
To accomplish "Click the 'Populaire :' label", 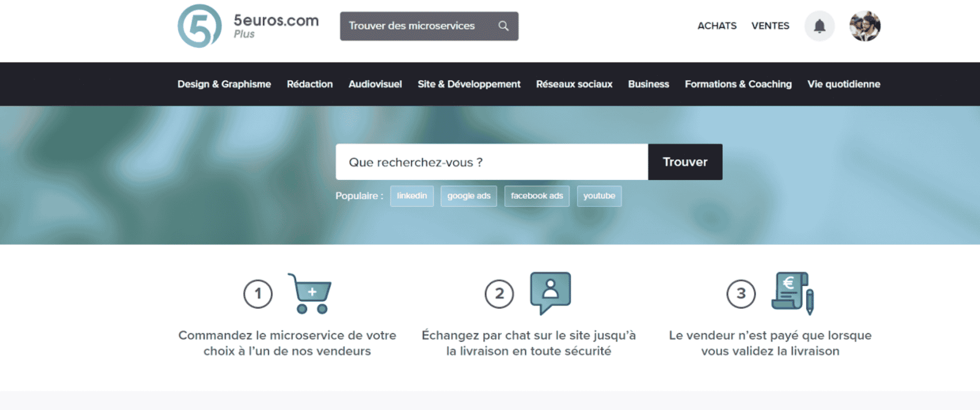I will [359, 196].
